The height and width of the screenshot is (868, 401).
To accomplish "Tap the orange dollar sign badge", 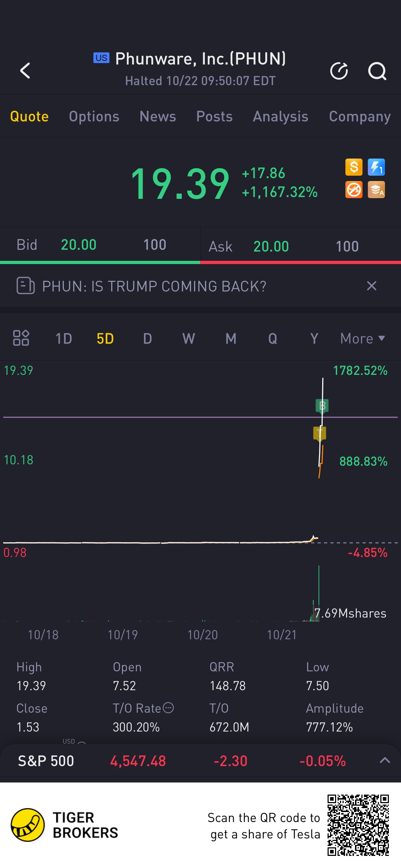I will tap(354, 167).
